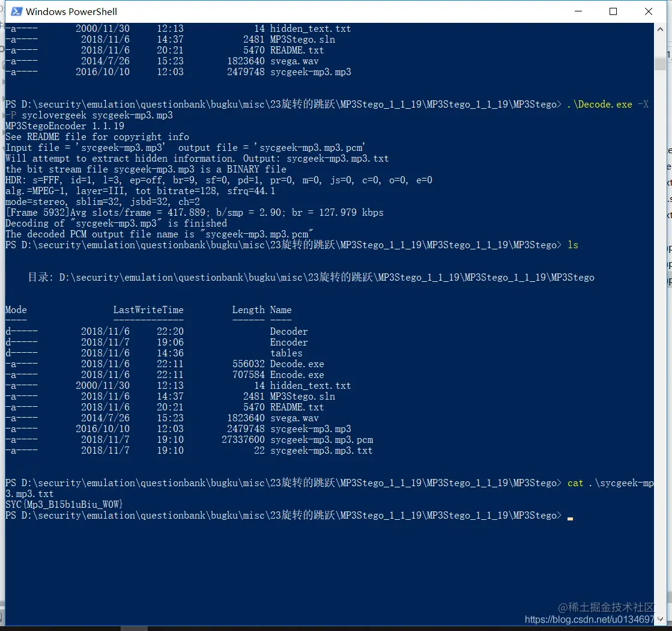Click 'See README file for copyright info' line
Image resolution: width=672 pixels, height=631 pixels.
coord(97,137)
